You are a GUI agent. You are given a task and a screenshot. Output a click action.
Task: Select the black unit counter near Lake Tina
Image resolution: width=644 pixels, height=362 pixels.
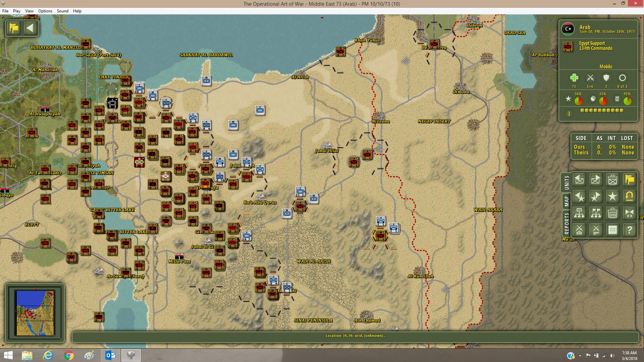tap(112, 103)
